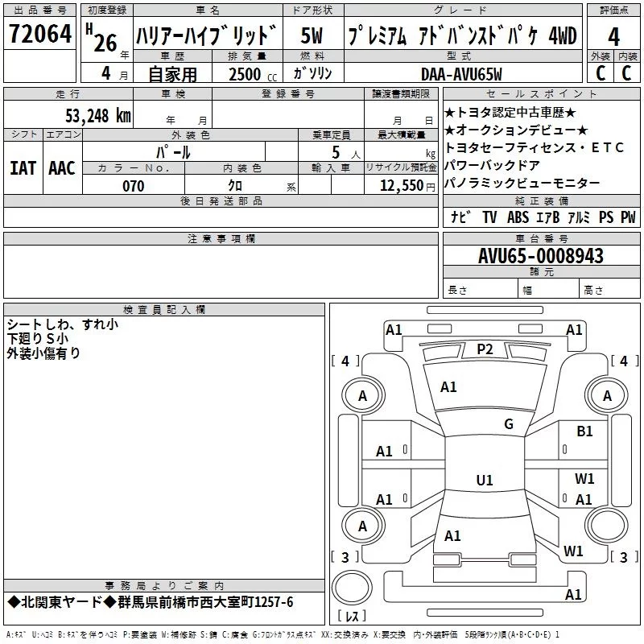This screenshot has width=644, height=644.
Task: Select the recycle deposit 12,550円
Action: [x=407, y=186]
